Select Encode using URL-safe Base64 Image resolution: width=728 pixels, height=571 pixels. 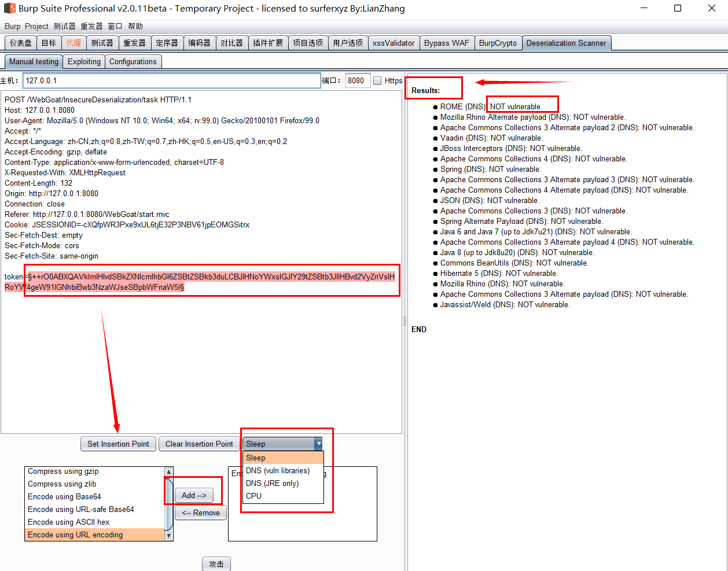[95, 509]
